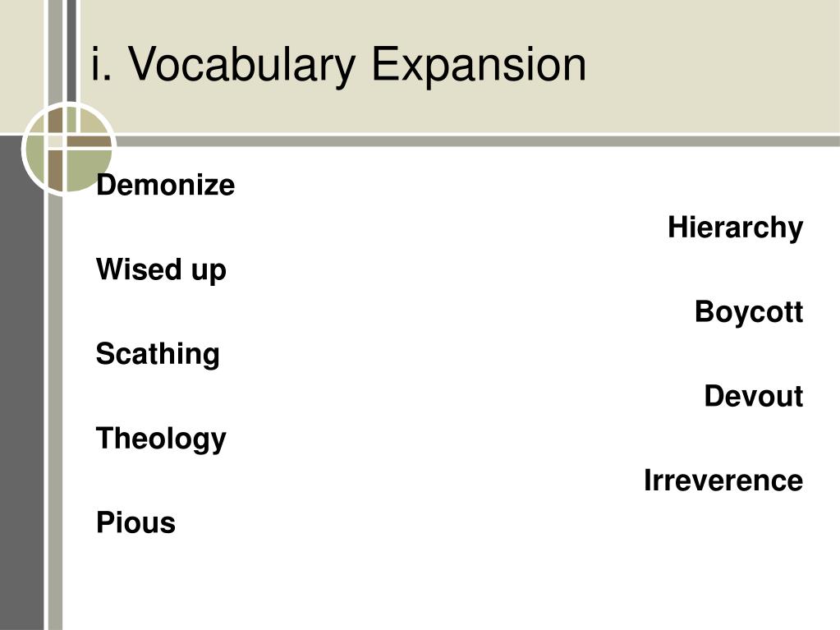Select the phrase Wised up
840x630 pixels.
pyautogui.click(x=161, y=270)
